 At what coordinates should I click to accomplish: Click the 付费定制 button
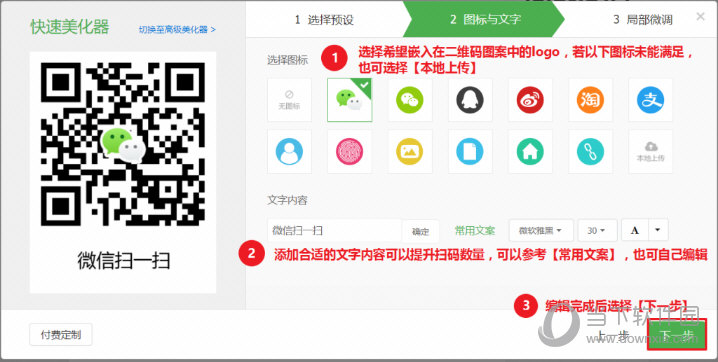click(x=61, y=335)
